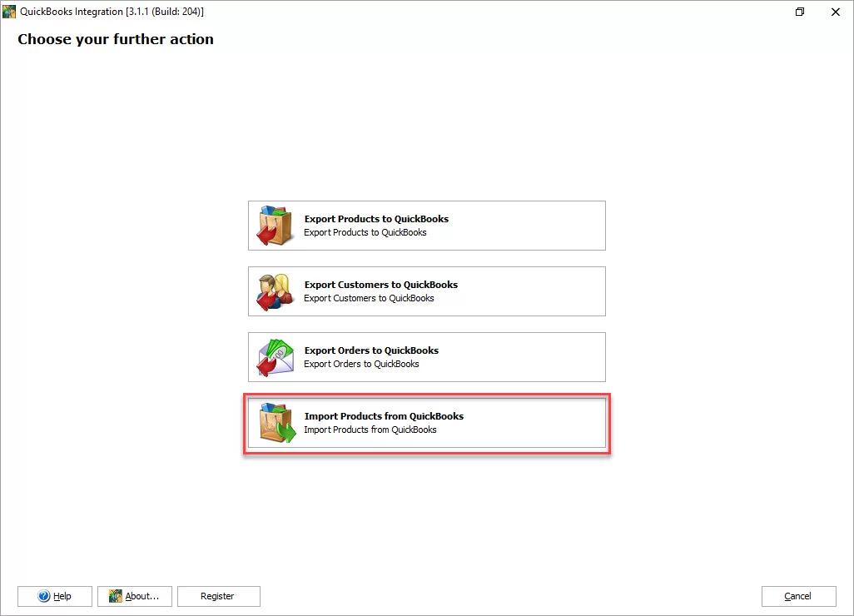Click the money envelope Export Orders icon
The image size is (854, 616).
[x=275, y=357]
